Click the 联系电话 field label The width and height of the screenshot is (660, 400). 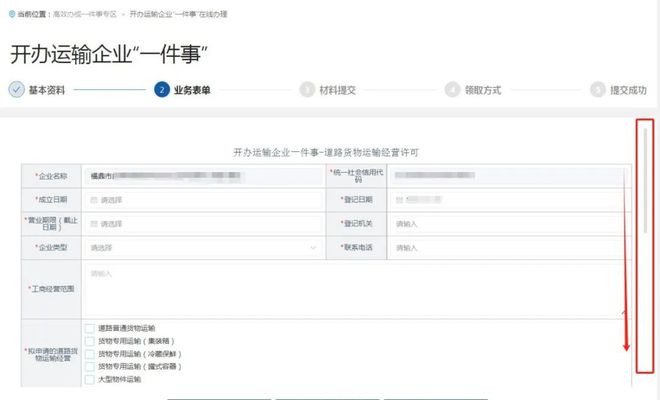357,248
